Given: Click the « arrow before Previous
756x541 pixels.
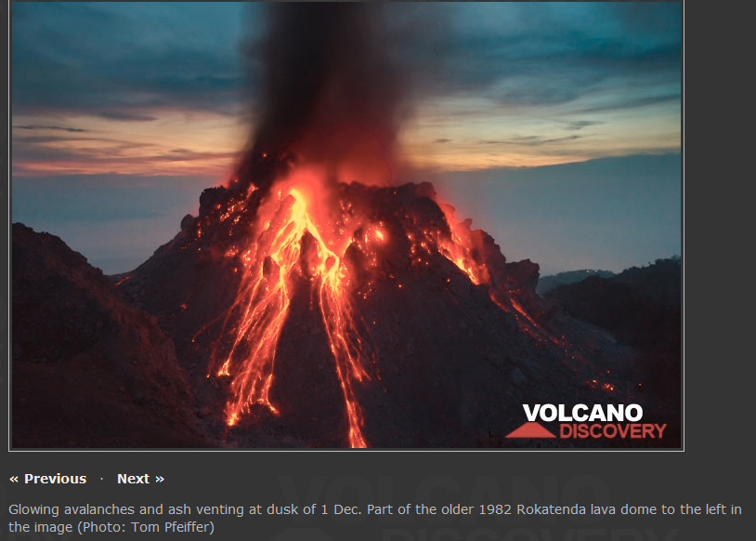Looking at the screenshot, I should [x=14, y=480].
